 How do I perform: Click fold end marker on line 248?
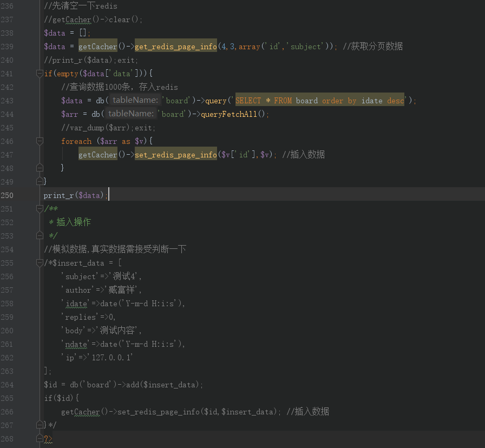coord(40,168)
